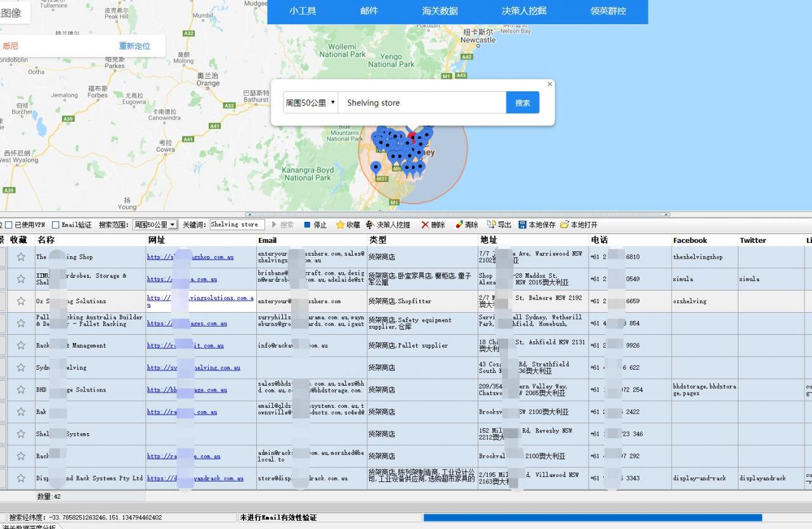The width and height of the screenshot is (812, 529).
Task: Open 决策人挖掘 from the results toolbar
Action: [388, 225]
